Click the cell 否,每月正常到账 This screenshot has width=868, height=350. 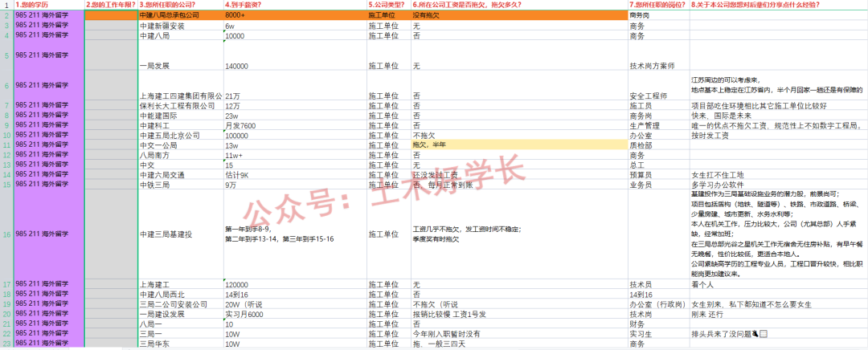point(519,185)
